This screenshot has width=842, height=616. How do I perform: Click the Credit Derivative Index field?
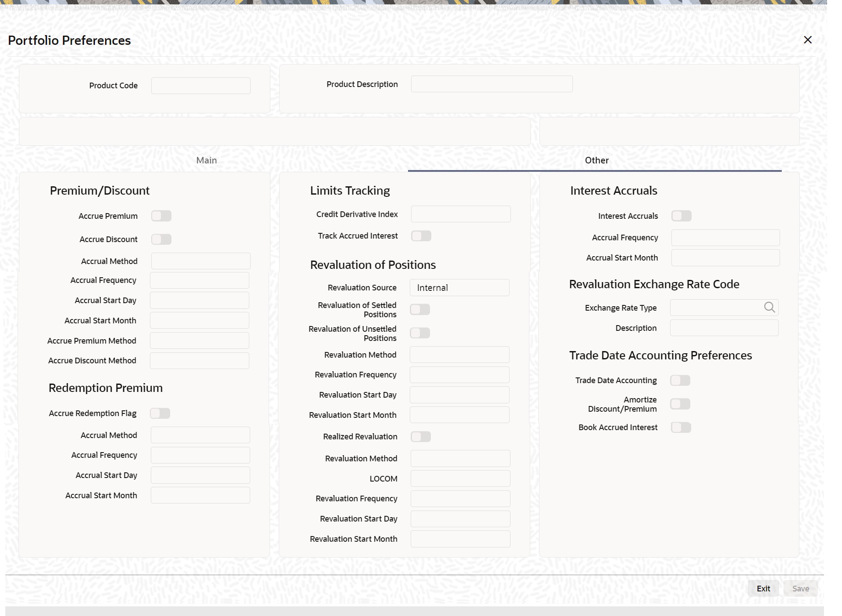pyautogui.click(x=460, y=214)
